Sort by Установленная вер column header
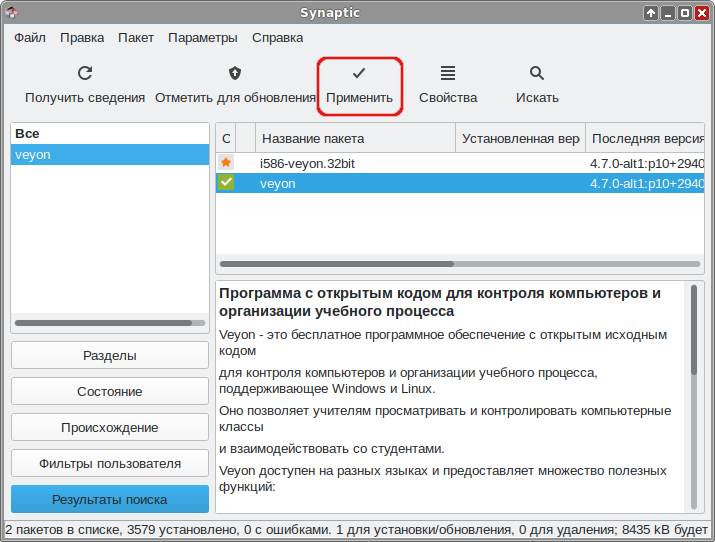This screenshot has width=715, height=542. tap(520, 138)
